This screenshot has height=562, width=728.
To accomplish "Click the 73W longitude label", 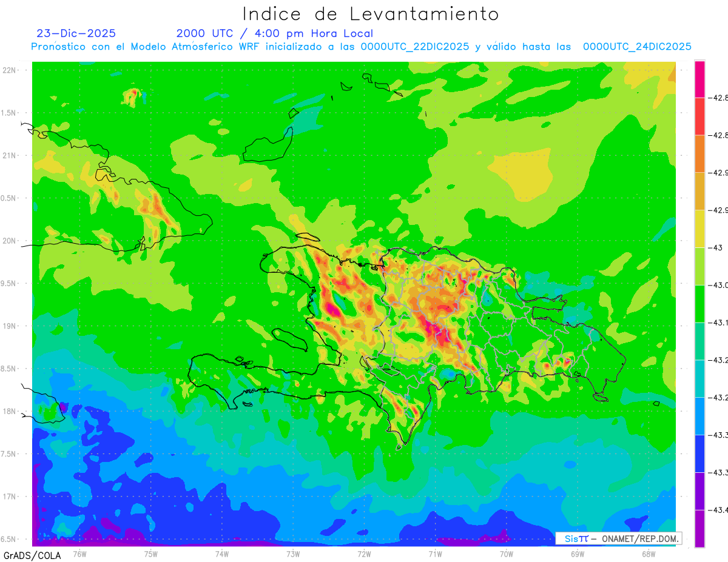I will coord(293,554).
